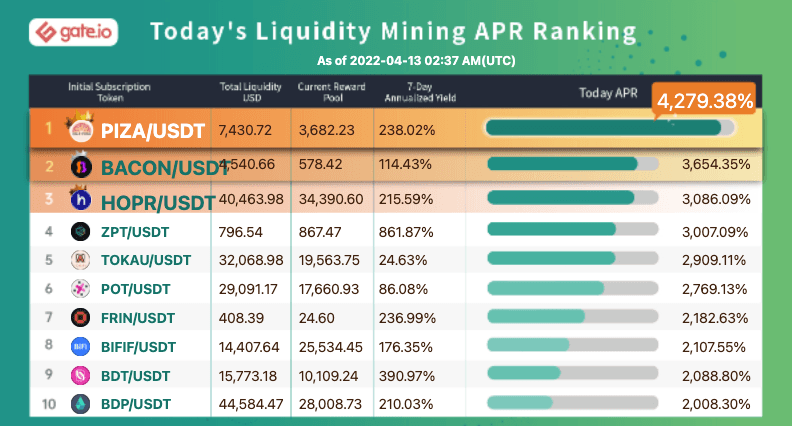This screenshot has width=792, height=426.
Task: Click the 7-Day Annualized Yield header
Action: [x=420, y=92]
